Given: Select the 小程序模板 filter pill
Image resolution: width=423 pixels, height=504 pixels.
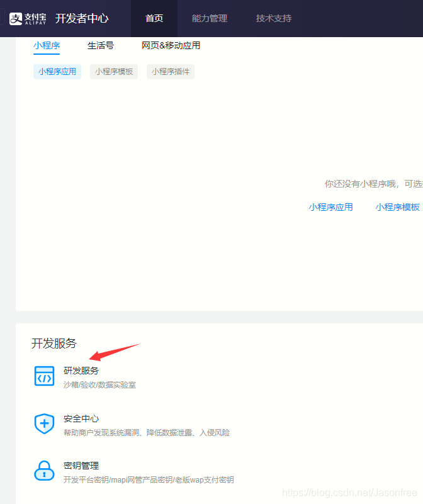Looking at the screenshot, I should 114,71.
